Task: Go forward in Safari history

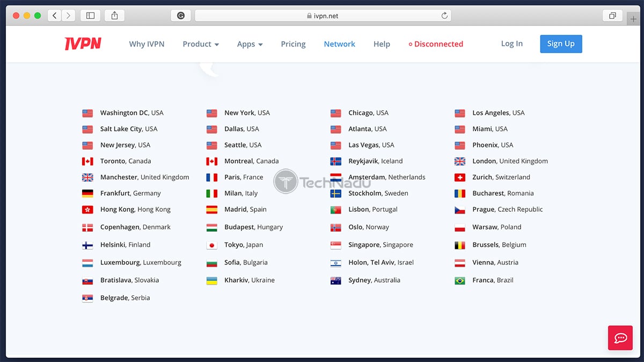Action: [68, 16]
